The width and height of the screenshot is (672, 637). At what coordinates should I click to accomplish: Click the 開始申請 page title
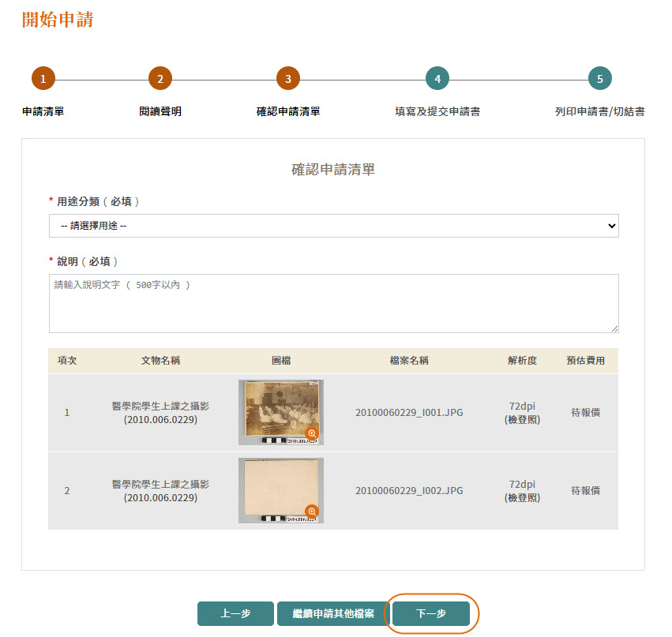[x=58, y=20]
